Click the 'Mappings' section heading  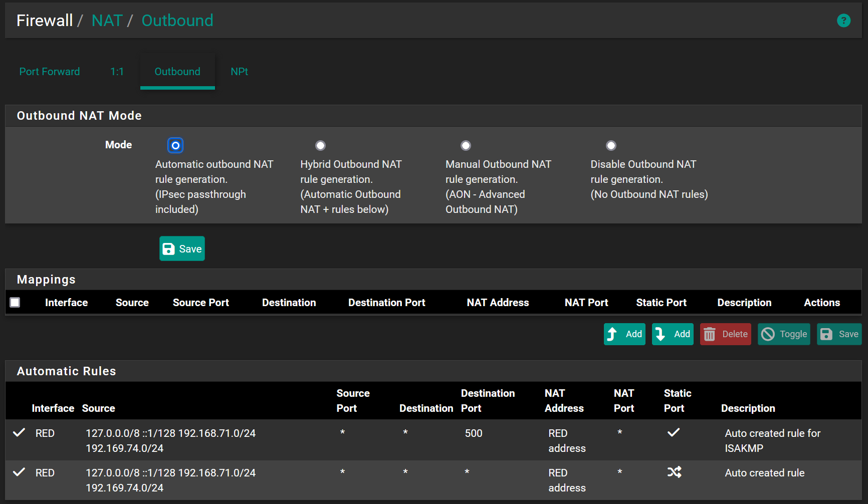coord(46,280)
